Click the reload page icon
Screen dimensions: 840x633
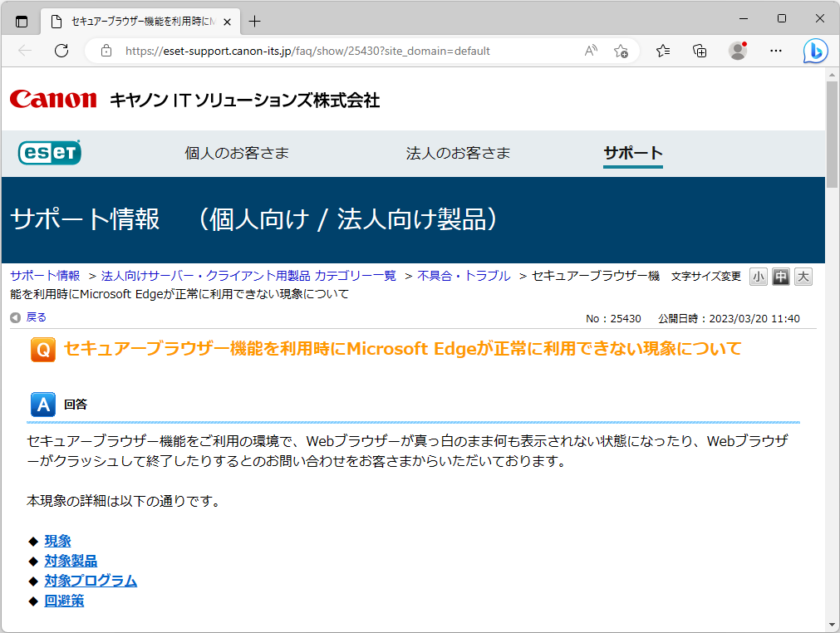60,51
